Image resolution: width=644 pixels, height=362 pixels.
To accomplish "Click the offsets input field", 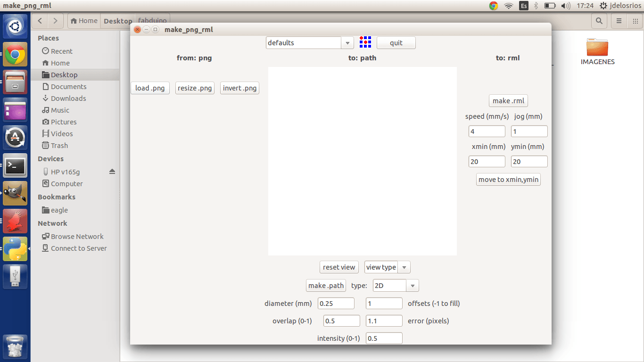I will pyautogui.click(x=384, y=303).
